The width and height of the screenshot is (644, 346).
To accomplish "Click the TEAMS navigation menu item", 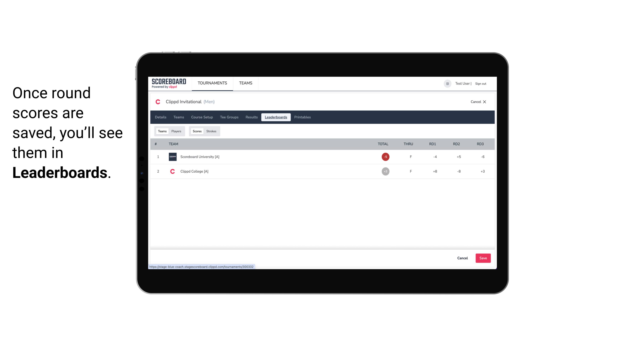I will click(x=245, y=83).
